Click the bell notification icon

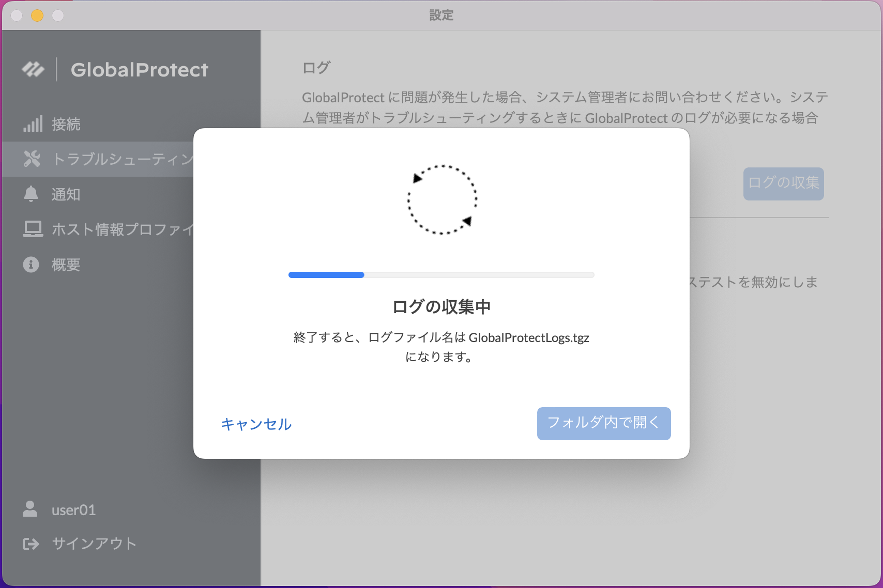[31, 194]
